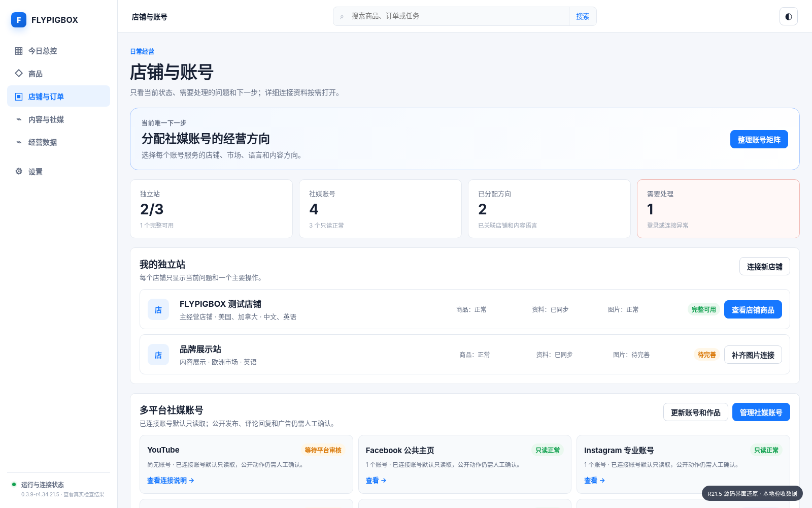Image resolution: width=812 pixels, height=508 pixels.
Task: Click the 补齐图片连接 button
Action: tap(753, 355)
